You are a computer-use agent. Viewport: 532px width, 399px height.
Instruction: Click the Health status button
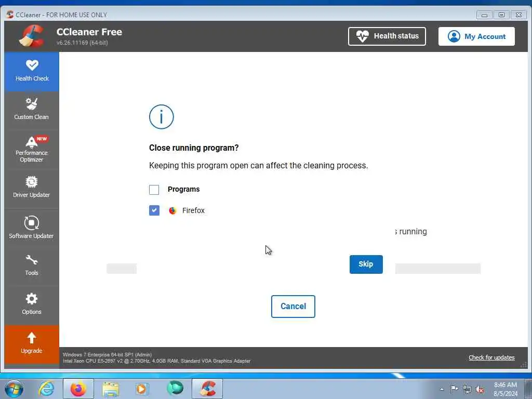coord(387,36)
